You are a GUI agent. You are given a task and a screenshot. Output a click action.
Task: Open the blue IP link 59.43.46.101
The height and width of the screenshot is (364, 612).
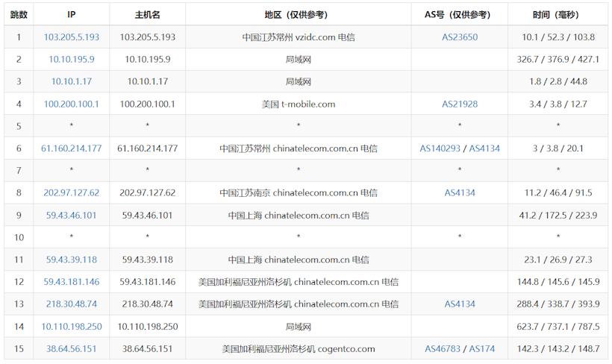click(x=72, y=215)
